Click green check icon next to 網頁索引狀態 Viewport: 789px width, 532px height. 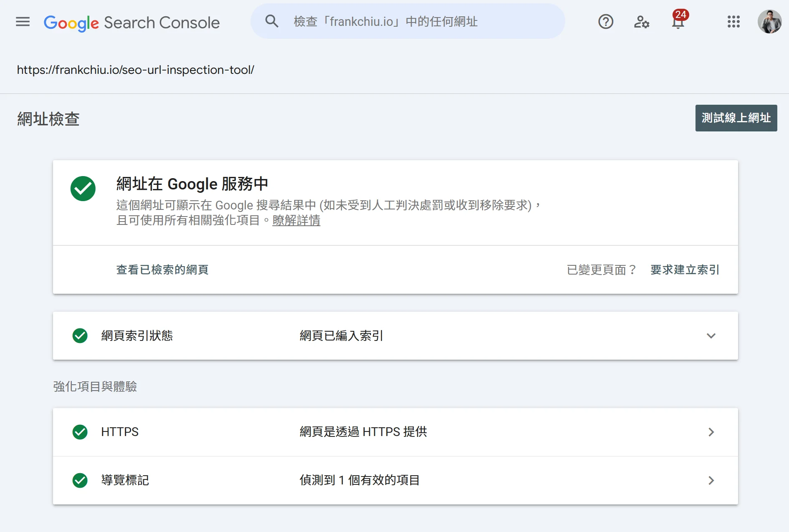80,335
